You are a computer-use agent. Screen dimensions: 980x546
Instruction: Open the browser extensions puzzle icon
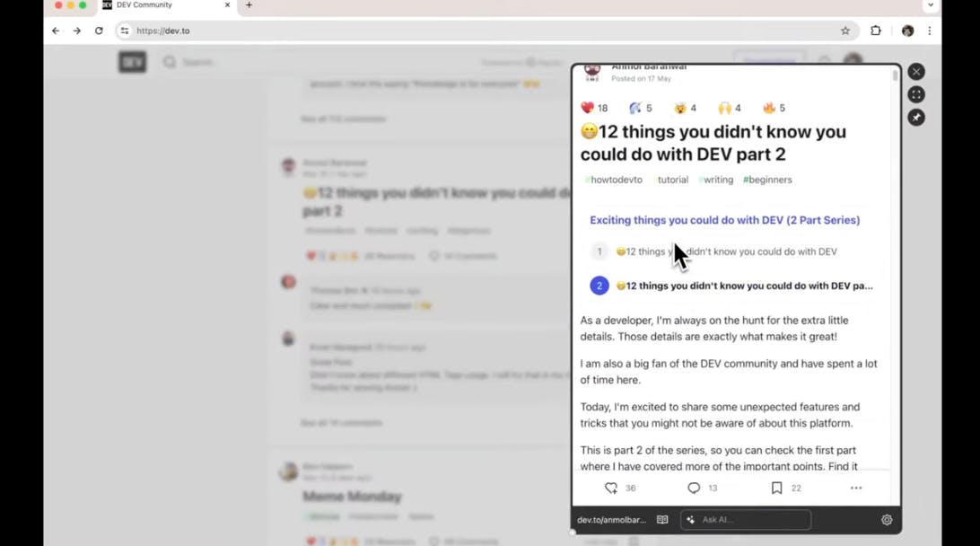tap(876, 31)
